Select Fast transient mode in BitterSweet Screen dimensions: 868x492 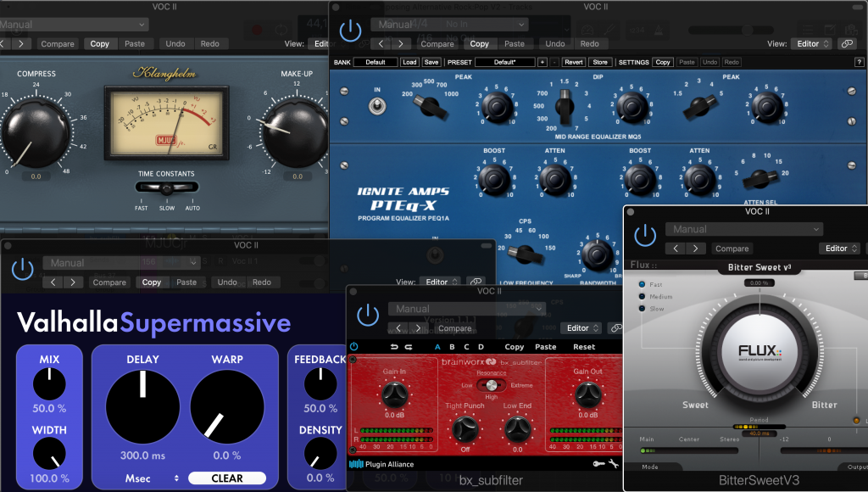tap(643, 284)
